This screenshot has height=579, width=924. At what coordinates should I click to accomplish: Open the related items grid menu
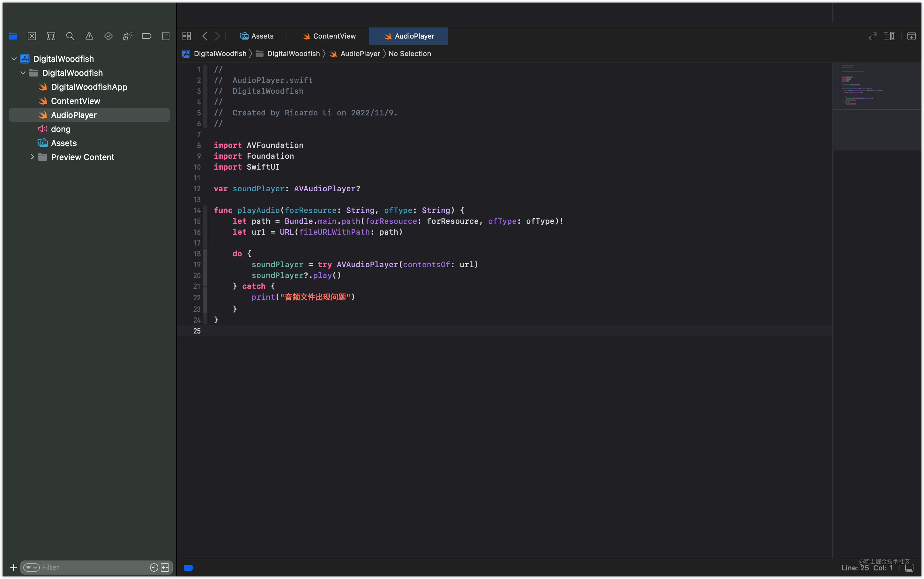[187, 36]
